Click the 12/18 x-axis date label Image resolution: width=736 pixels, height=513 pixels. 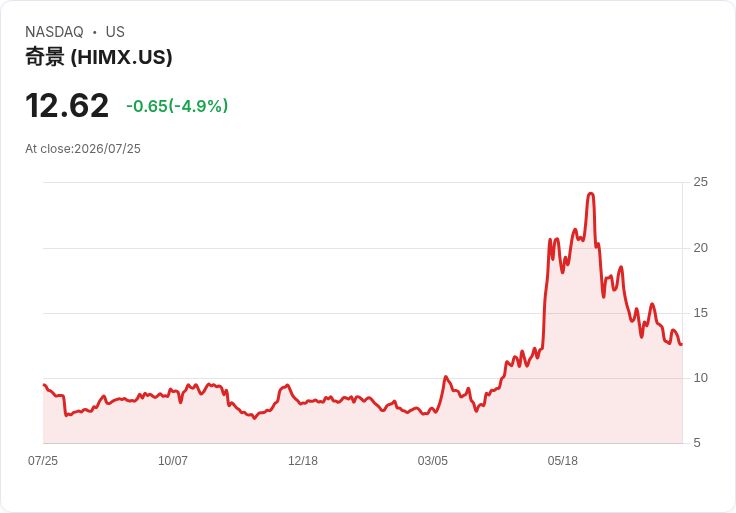(x=303, y=461)
